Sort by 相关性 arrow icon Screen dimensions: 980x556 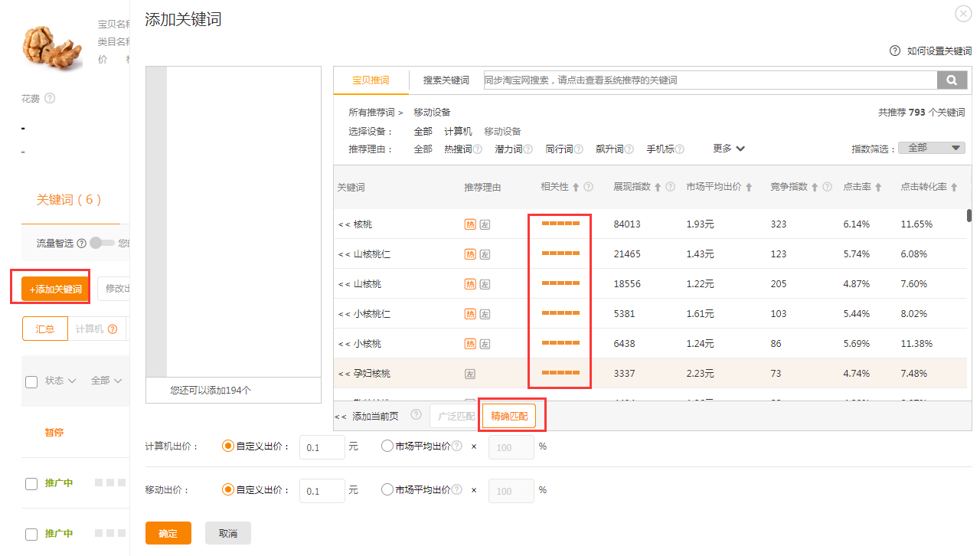pos(576,187)
